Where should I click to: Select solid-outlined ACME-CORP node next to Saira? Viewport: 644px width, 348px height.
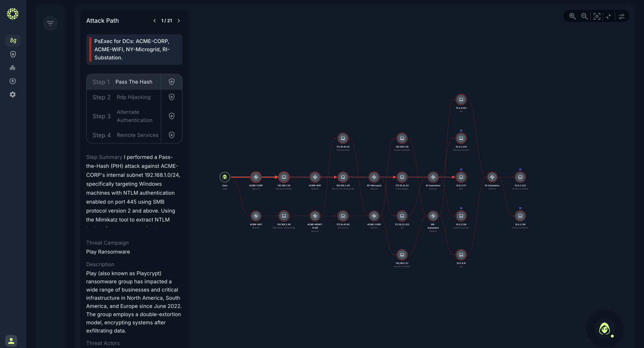click(x=256, y=177)
